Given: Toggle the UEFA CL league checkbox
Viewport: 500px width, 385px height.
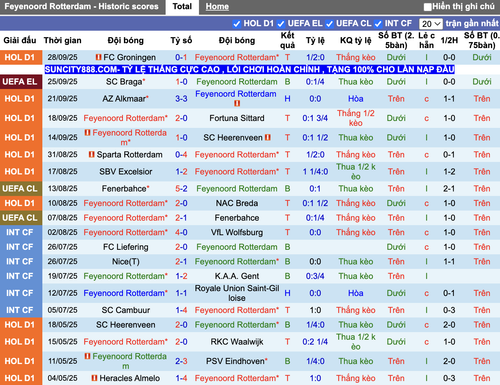Looking at the screenshot, I should coord(329,24).
